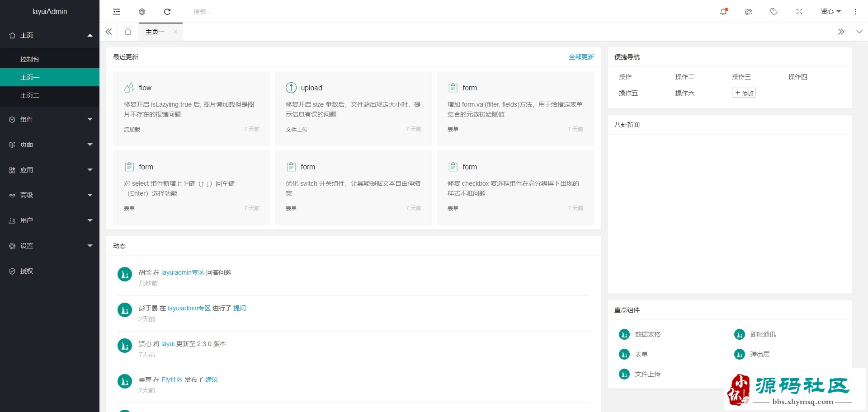
Task: Open the switch 开关组件 update card
Action: point(354,187)
